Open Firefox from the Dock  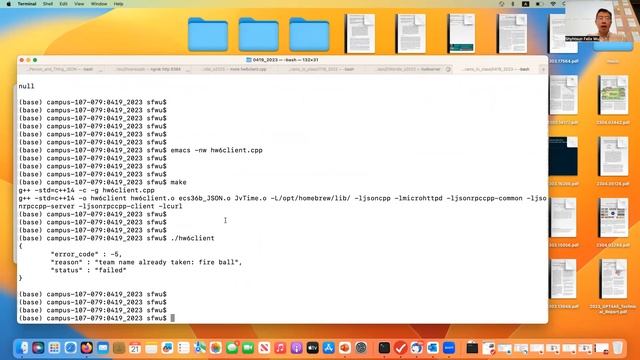click(x=87, y=348)
